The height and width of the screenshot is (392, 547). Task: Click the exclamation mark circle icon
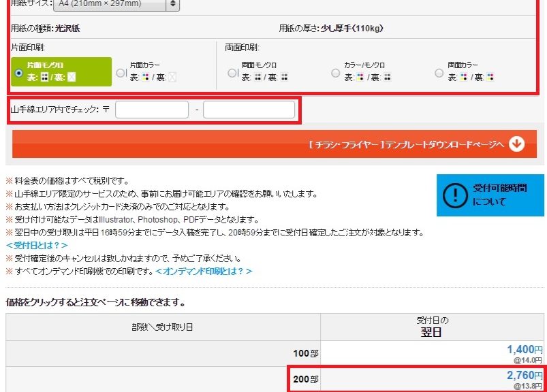[x=454, y=195]
